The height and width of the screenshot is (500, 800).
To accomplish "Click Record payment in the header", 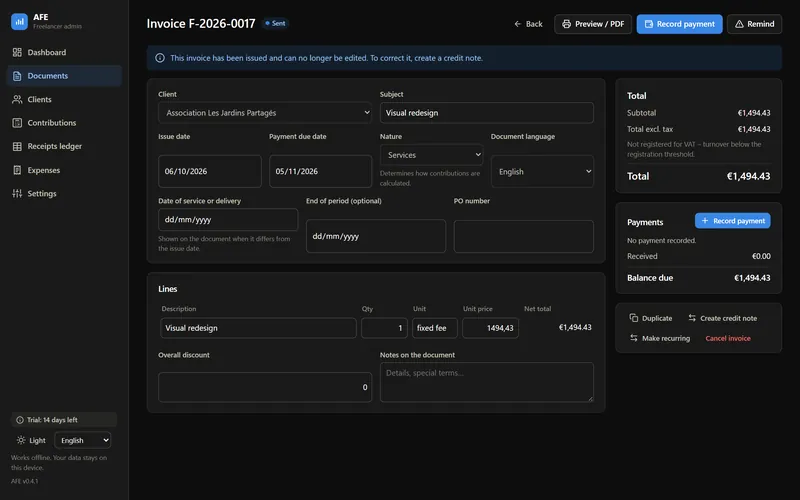I will pos(679,24).
